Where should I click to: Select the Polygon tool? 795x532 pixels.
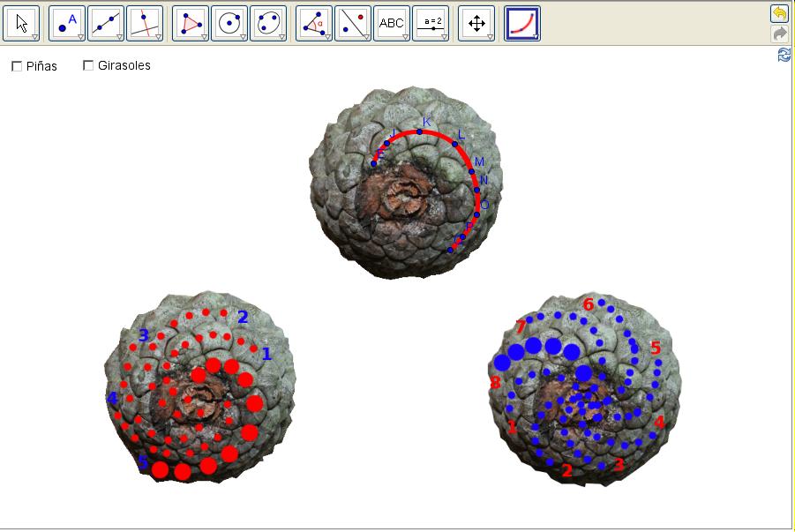click(x=190, y=24)
